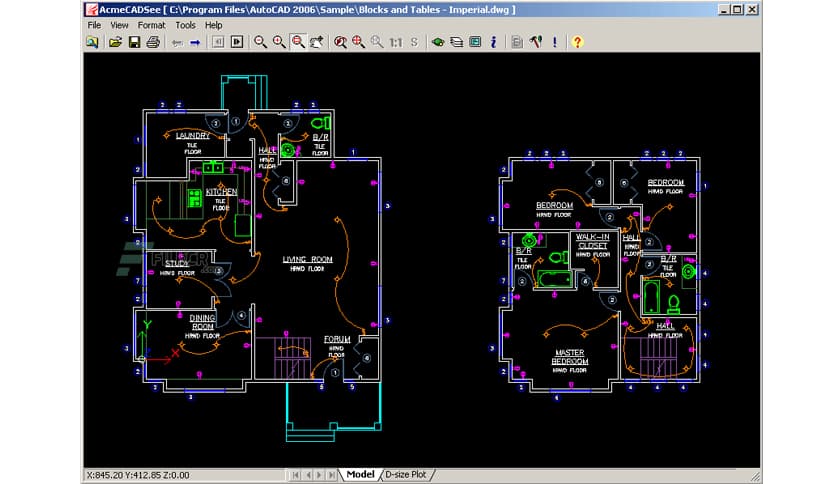Click the Open file folder icon

point(115,42)
